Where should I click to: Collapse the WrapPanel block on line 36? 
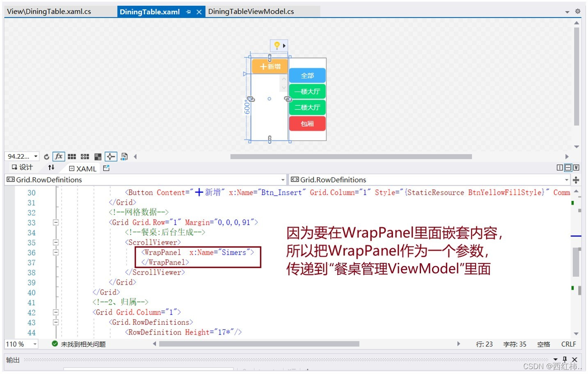(x=56, y=253)
